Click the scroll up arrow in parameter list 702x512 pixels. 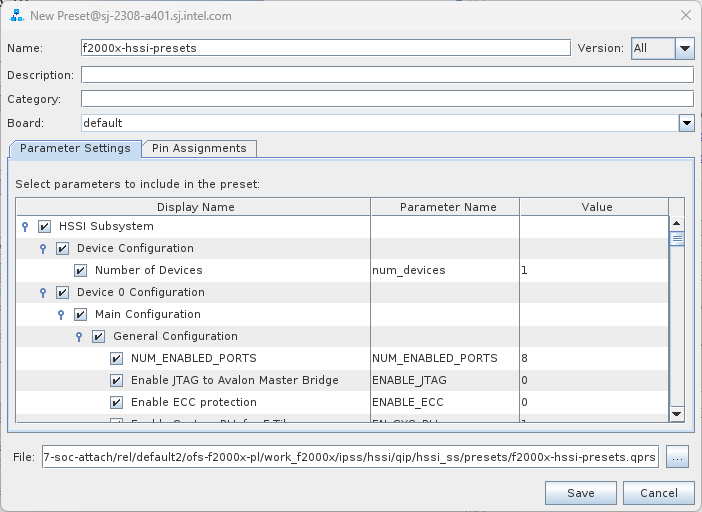tap(676, 224)
